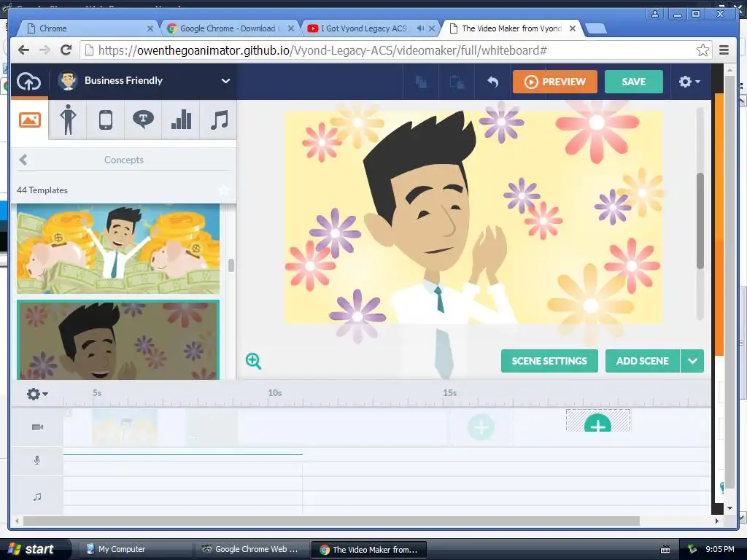Click the PREVIEW button
Image resolution: width=747 pixels, height=560 pixels.
555,82
